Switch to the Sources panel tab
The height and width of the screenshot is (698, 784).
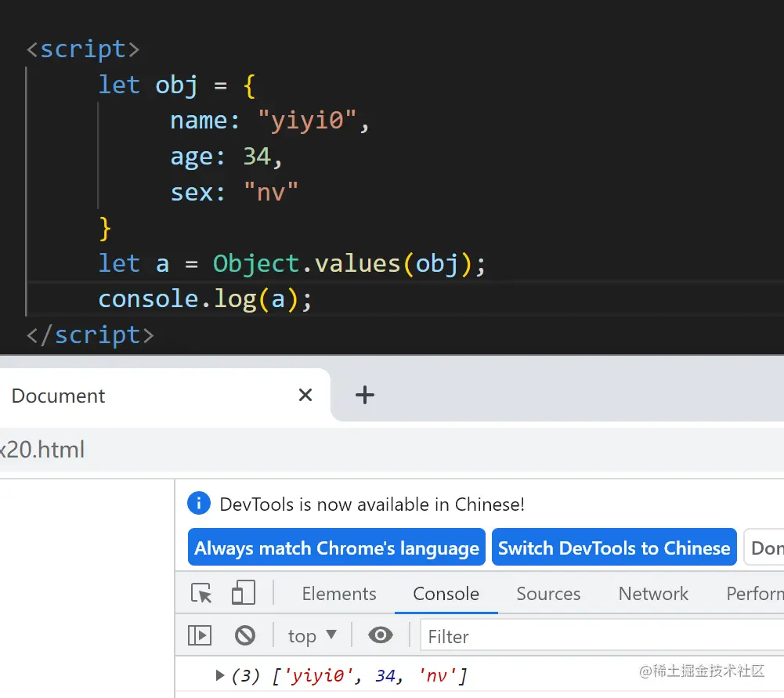click(548, 594)
